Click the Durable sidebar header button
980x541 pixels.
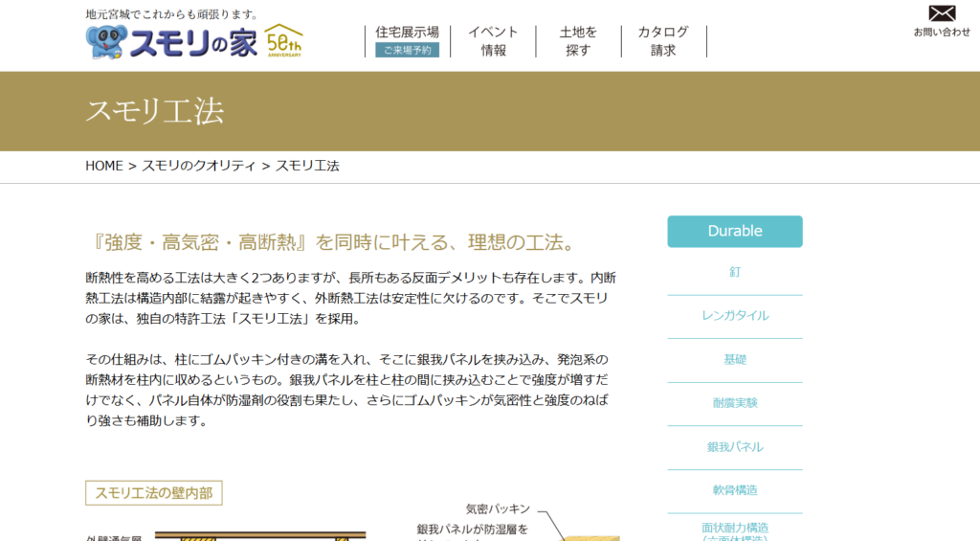735,231
